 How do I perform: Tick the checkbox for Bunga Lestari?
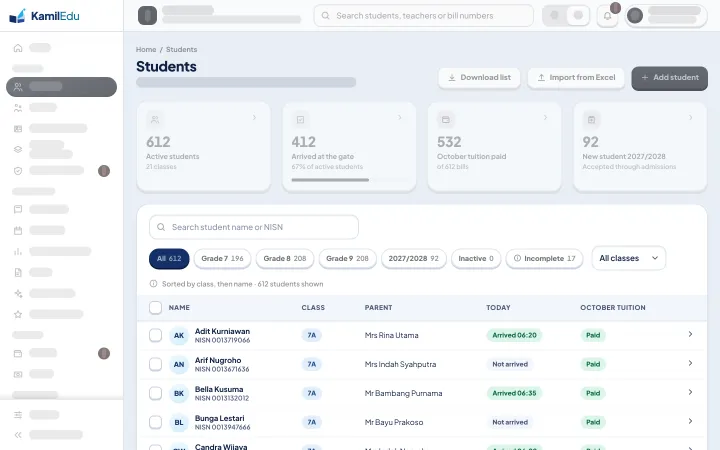tap(155, 422)
